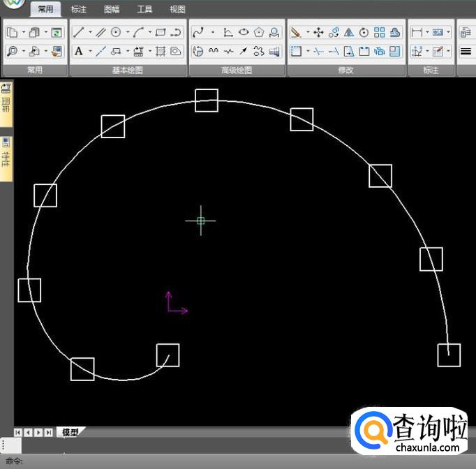Choose the Parallel lines tool
Screen dimensions: 476x469
click(x=101, y=32)
